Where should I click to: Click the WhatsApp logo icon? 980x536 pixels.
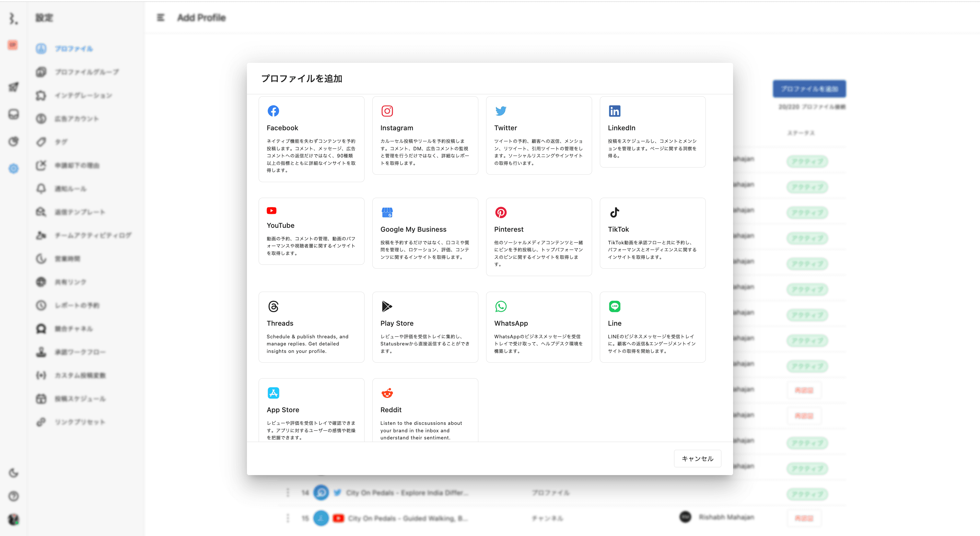coord(501,306)
